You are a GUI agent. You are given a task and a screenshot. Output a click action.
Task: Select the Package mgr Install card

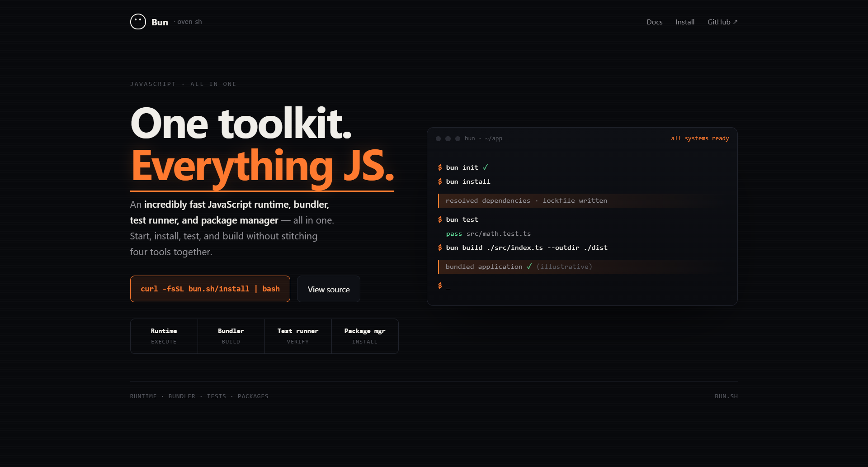365,336
